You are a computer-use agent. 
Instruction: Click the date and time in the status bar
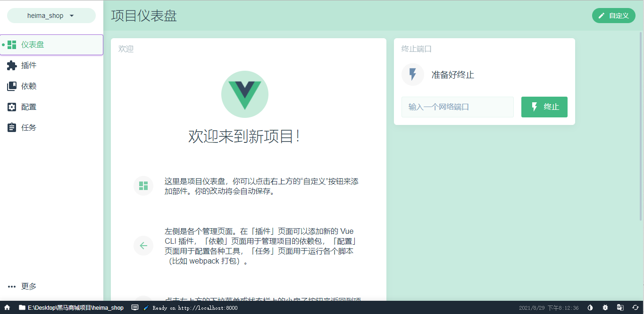click(549, 308)
